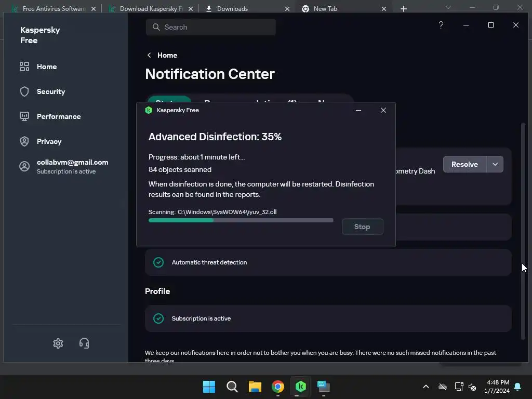
Task: Open Home in Kaspersky sidebar
Action: pos(46,66)
